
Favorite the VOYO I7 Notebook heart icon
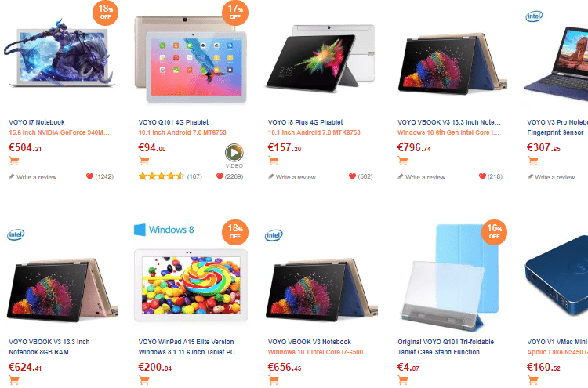tap(89, 176)
